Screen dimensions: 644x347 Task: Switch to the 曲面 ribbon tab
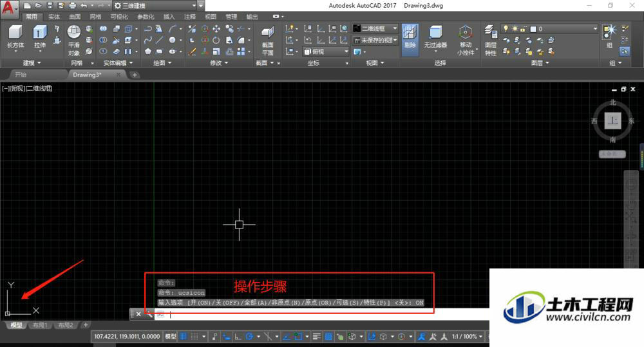[x=75, y=17]
